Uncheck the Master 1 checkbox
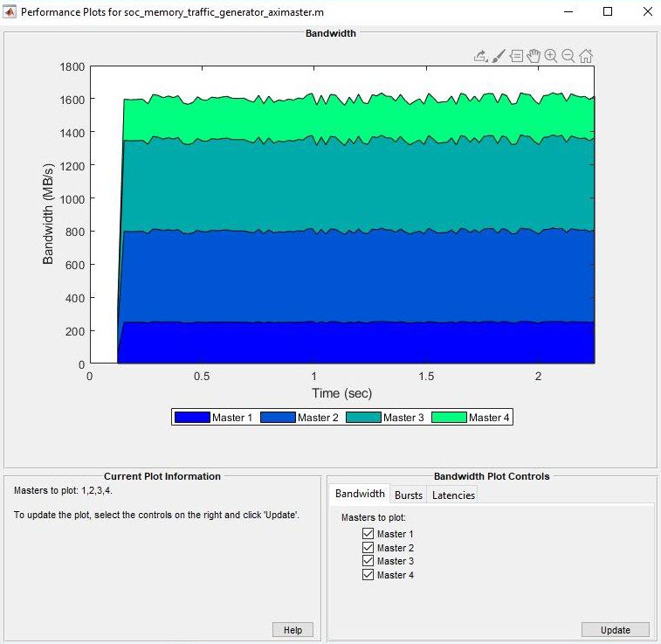The width and height of the screenshot is (661, 644). coord(368,533)
